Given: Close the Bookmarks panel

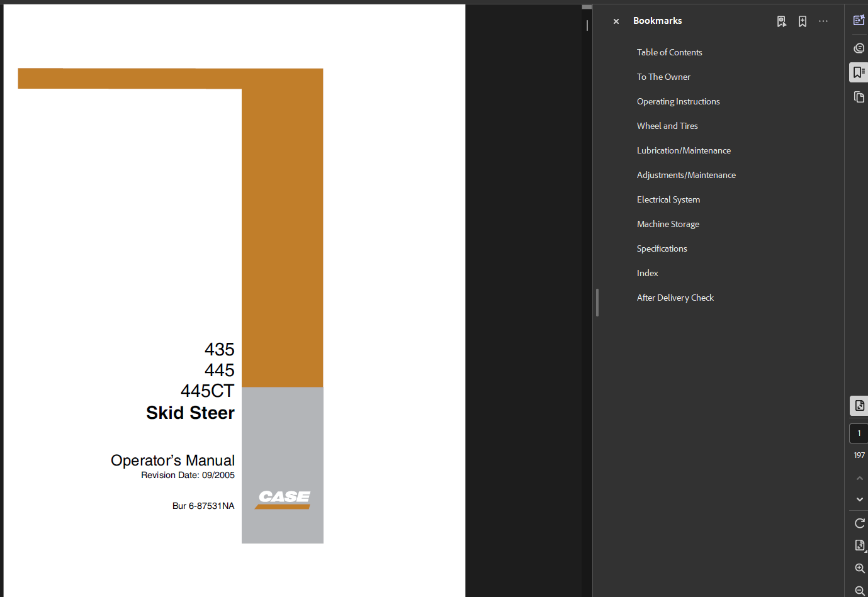Looking at the screenshot, I should pyautogui.click(x=616, y=21).
